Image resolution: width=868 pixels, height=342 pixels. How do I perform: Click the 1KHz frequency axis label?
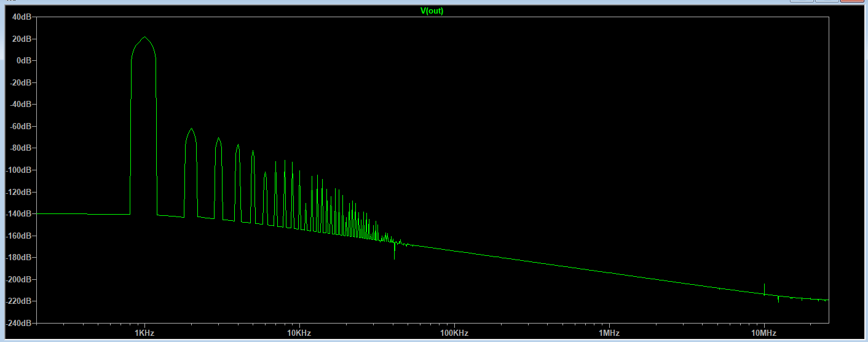point(144,333)
